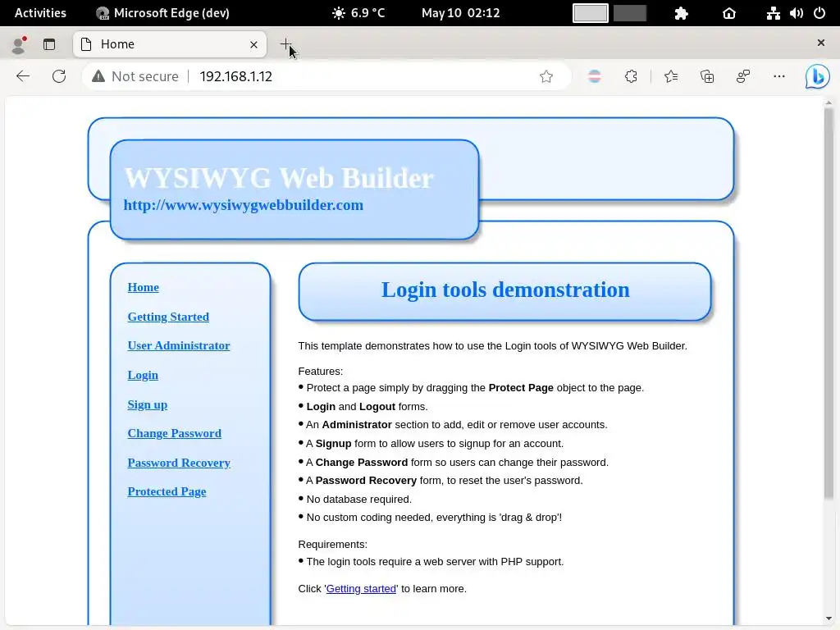This screenshot has height=630, width=840.
Task: Go back to previous page
Action: tap(23, 76)
